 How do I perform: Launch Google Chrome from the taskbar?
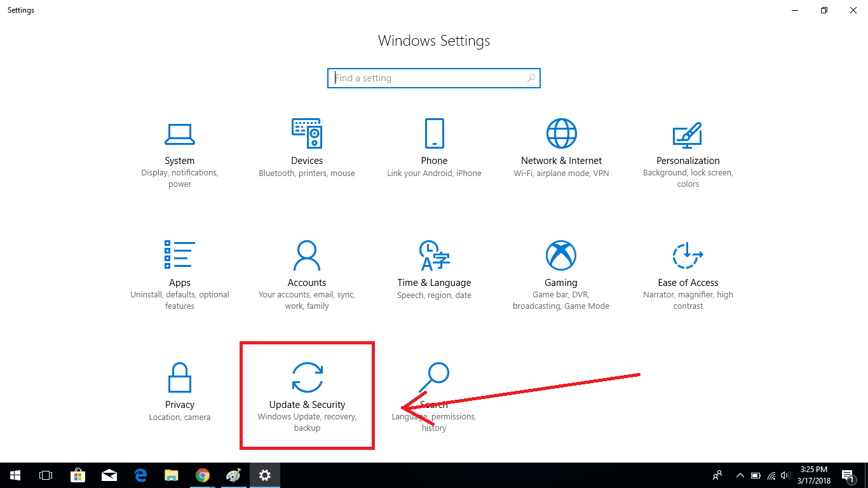(203, 475)
